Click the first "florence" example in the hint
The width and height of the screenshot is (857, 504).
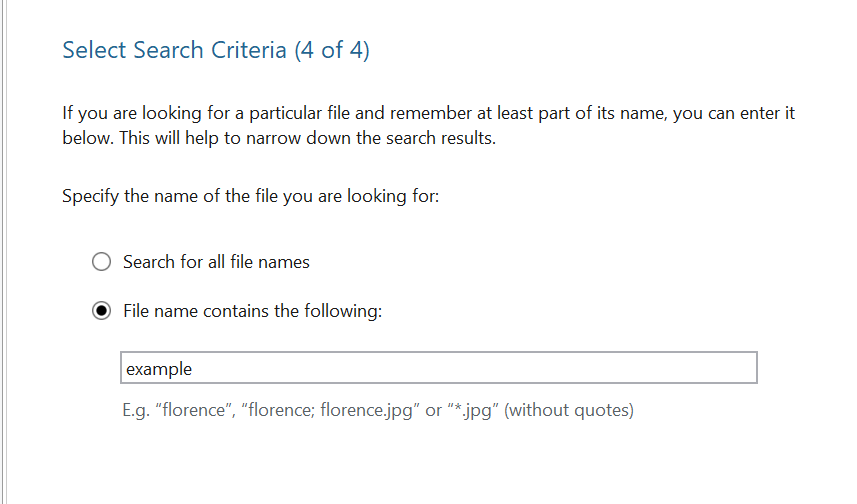click(x=194, y=410)
